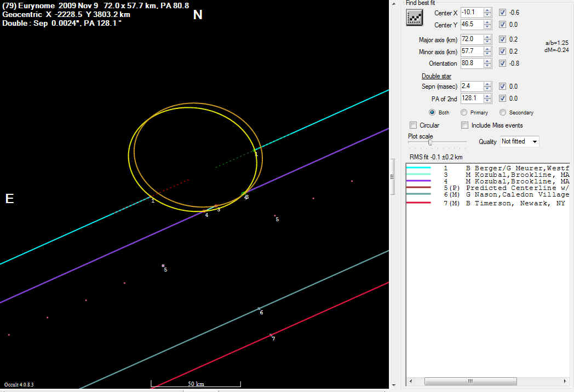This screenshot has width=574, height=392.
Task: Decrease the Minor axis value with down arrow
Action: 487,54
